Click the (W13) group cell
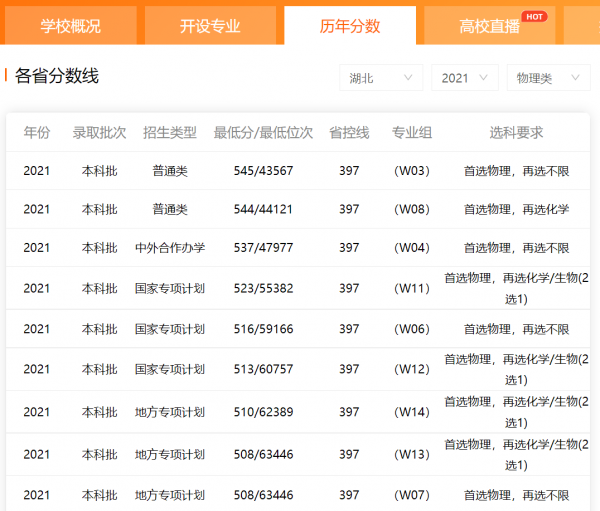The height and width of the screenshot is (511, 600). [412, 454]
